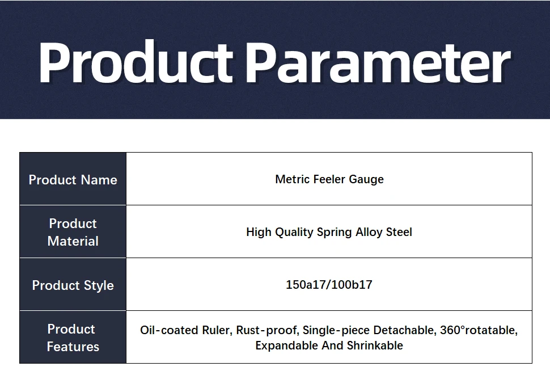Click the "360°rotatable" feature text
The height and width of the screenshot is (392, 550).
click(479, 330)
